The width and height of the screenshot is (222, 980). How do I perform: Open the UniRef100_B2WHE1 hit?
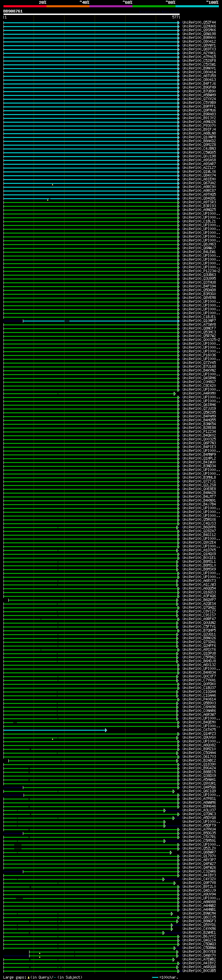click(199, 932)
